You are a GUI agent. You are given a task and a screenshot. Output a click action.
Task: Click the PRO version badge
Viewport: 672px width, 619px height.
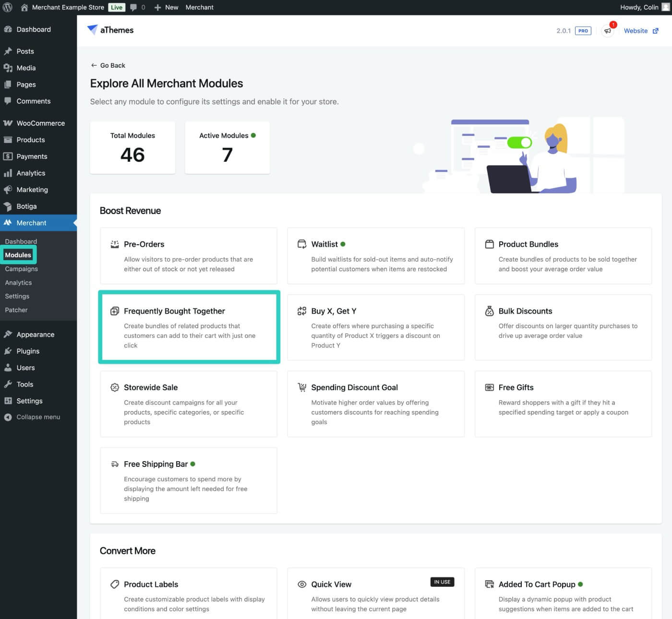pos(583,31)
